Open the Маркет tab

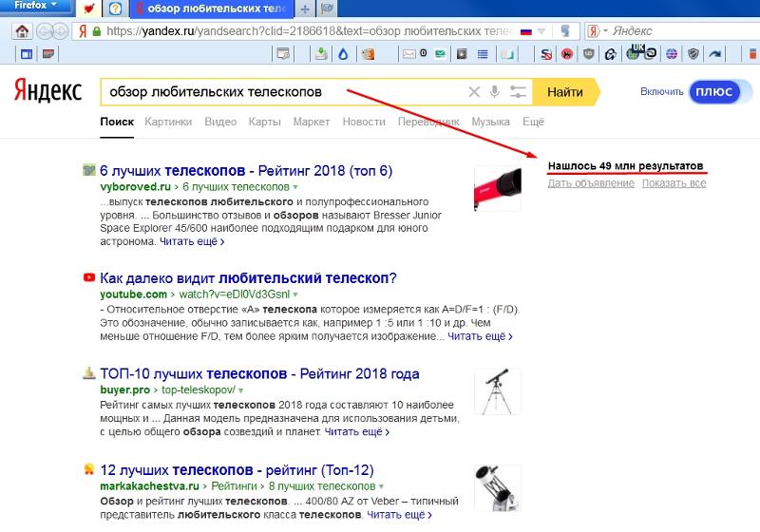[312, 122]
